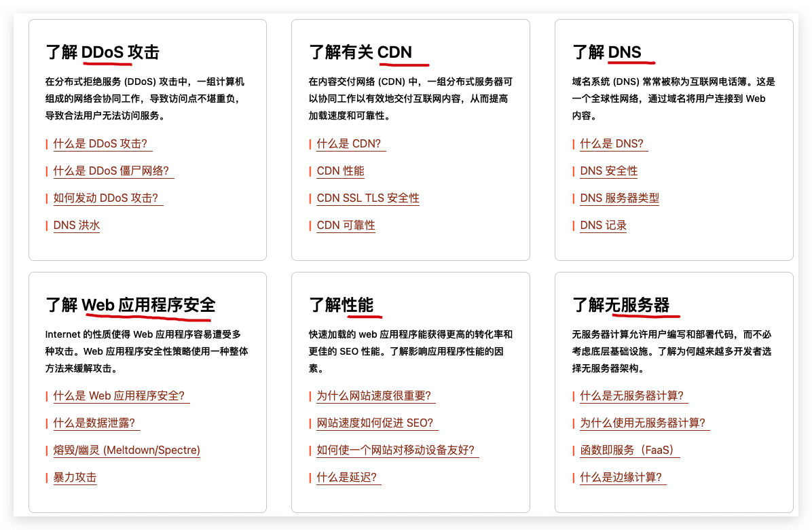Go to the CDN 可靠性 link
This screenshot has height=530, width=812.
(346, 226)
